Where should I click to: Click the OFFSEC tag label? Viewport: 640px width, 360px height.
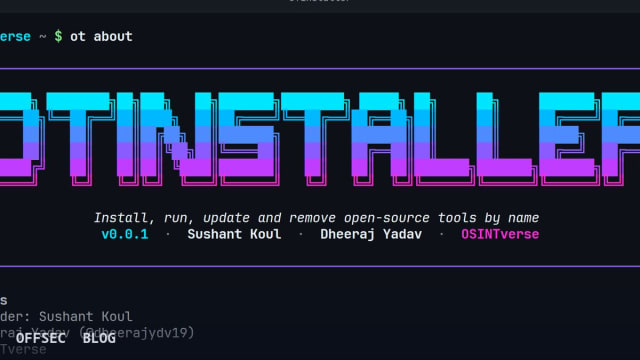[40, 338]
